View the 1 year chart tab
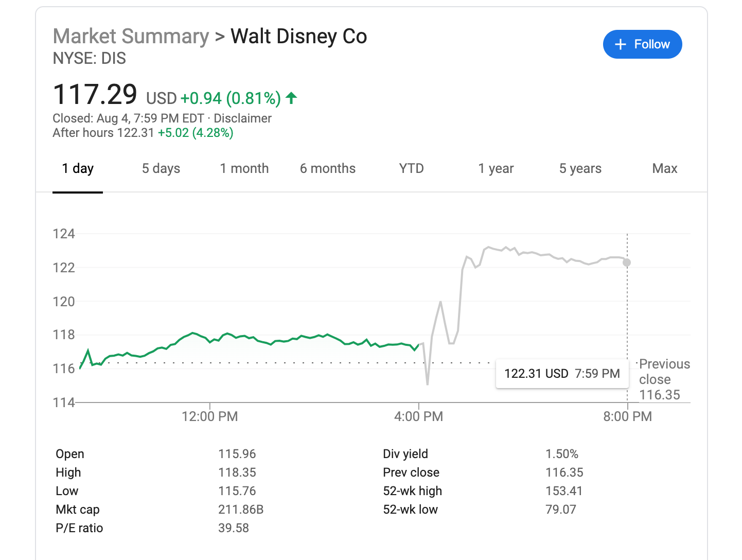 496,169
